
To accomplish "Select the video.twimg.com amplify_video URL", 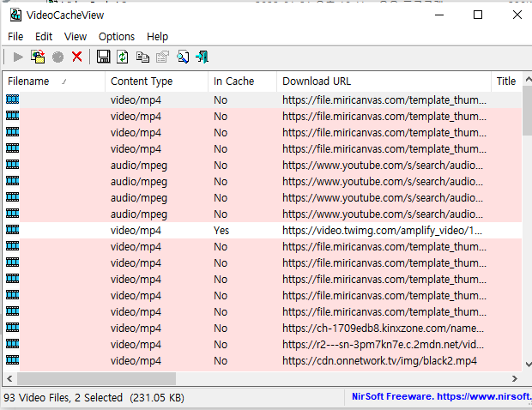I will pyautogui.click(x=382, y=230).
